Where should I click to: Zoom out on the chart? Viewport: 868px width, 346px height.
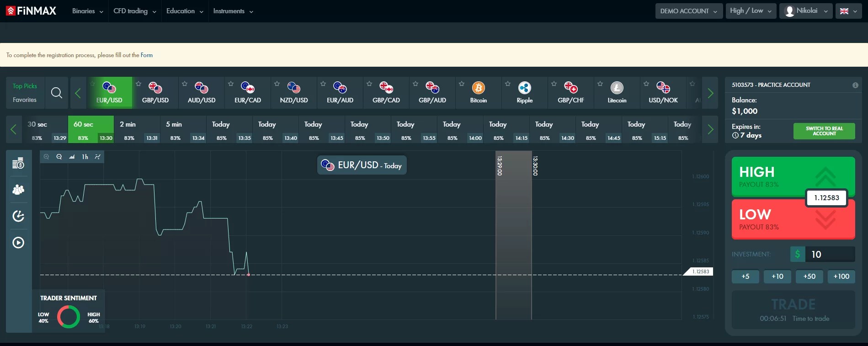point(59,157)
